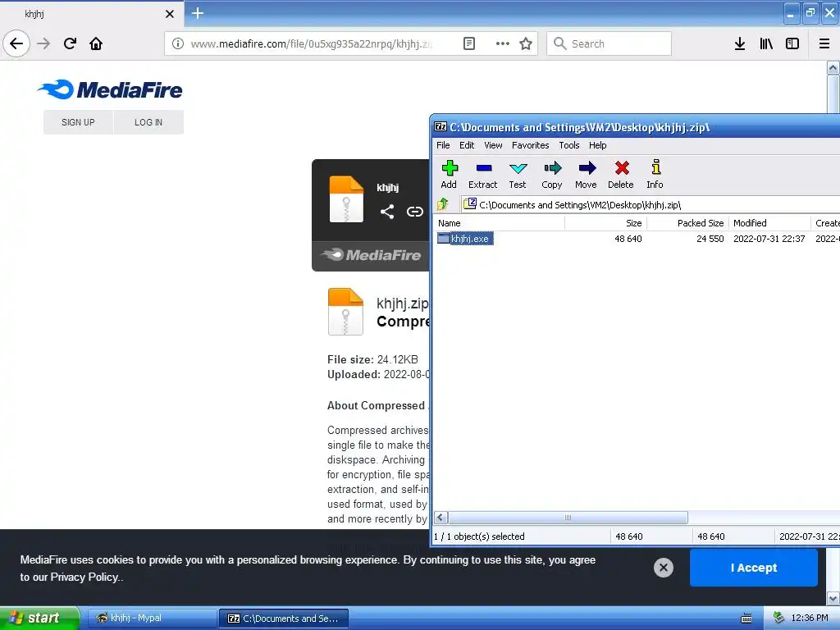The width and height of the screenshot is (840, 630).
Task: Click the network tray icon beside clock
Action: click(x=778, y=618)
